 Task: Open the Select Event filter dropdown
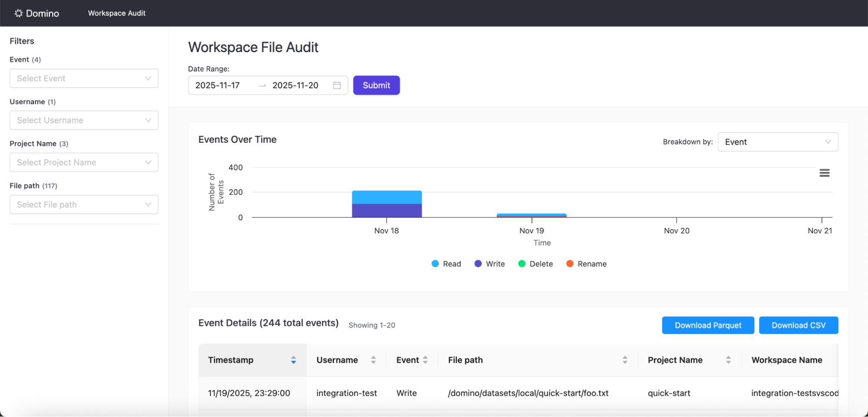click(x=84, y=78)
